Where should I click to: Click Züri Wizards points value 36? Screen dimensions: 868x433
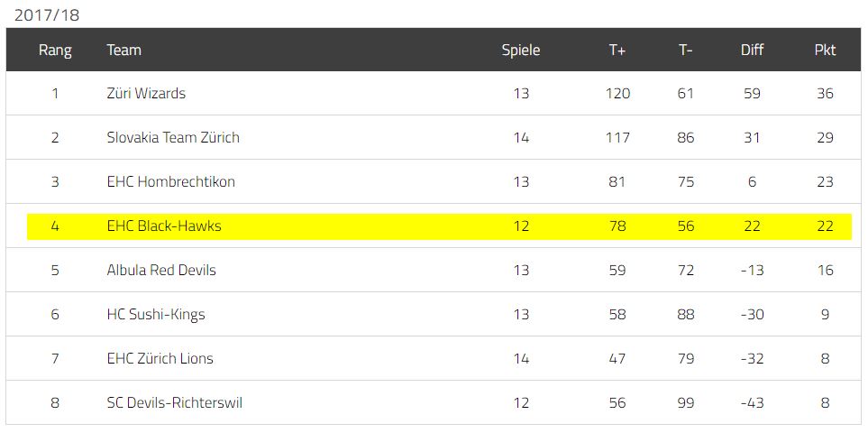(x=825, y=94)
